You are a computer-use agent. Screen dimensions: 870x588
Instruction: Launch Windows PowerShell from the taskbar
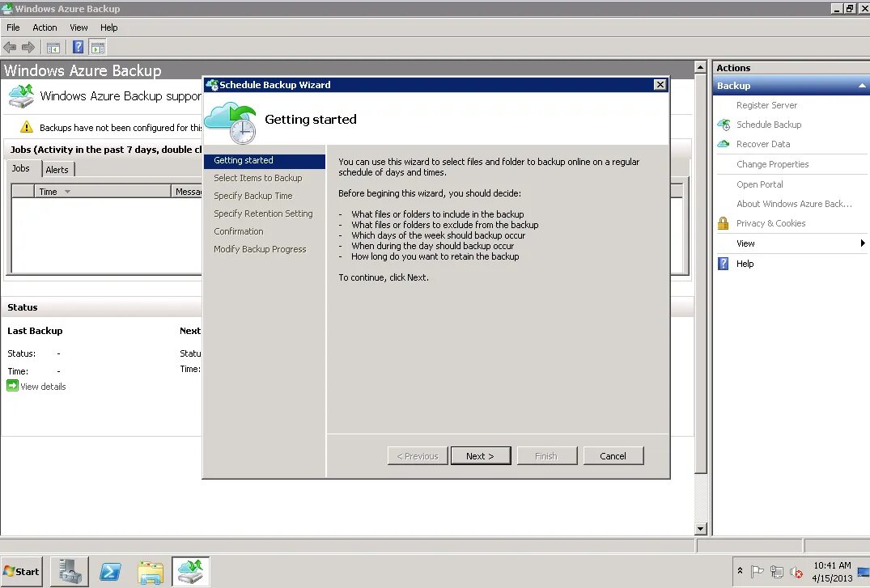110,571
